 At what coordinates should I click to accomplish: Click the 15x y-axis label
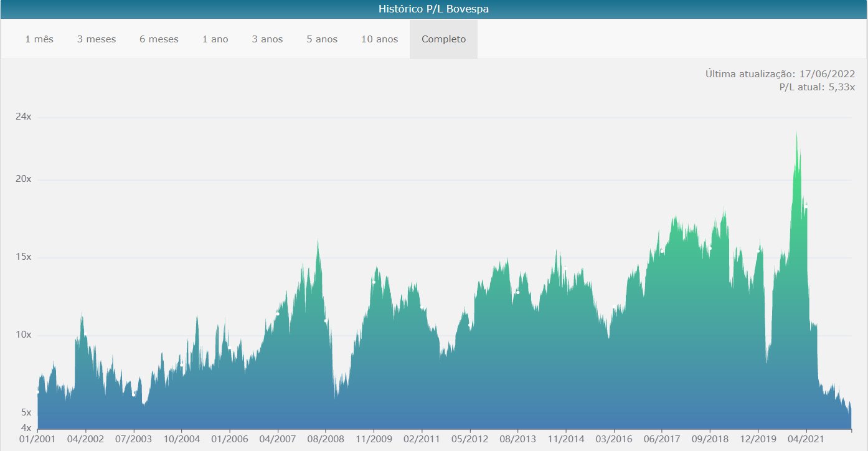click(23, 257)
